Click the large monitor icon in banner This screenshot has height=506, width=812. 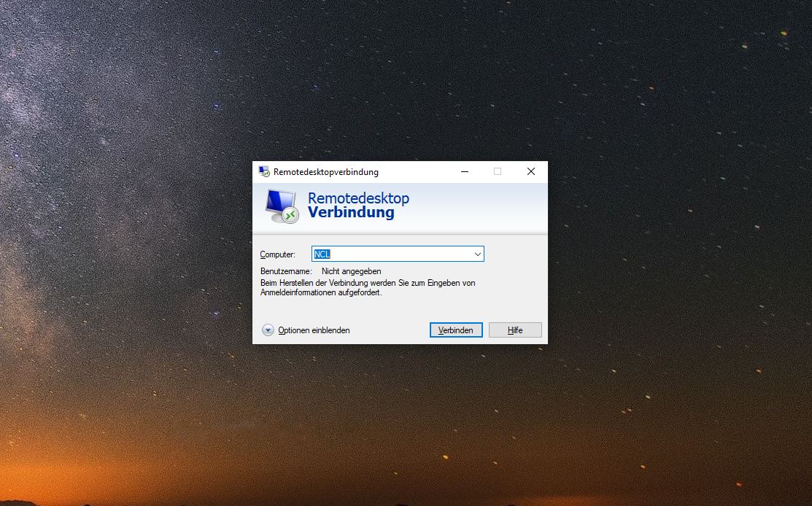[x=279, y=203]
